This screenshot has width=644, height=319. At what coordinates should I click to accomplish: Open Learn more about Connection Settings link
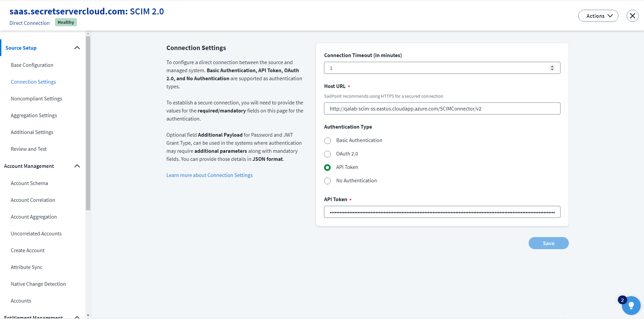coord(209,175)
